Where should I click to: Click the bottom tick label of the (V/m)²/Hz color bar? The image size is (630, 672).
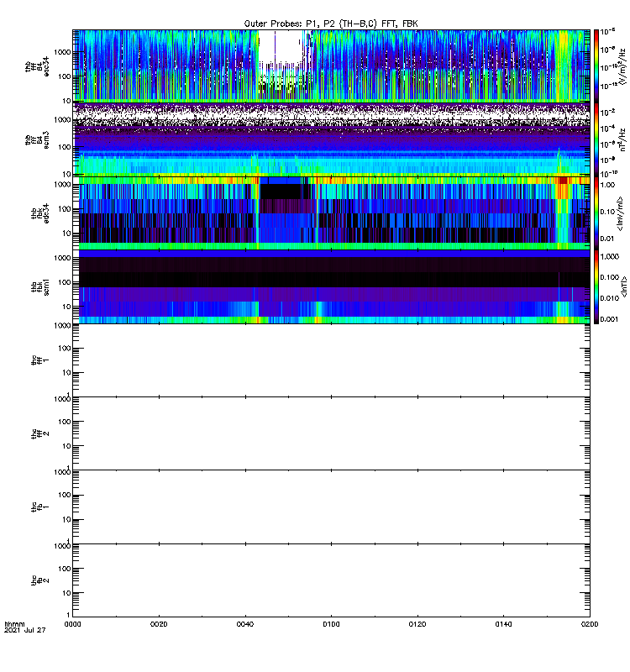(608, 87)
